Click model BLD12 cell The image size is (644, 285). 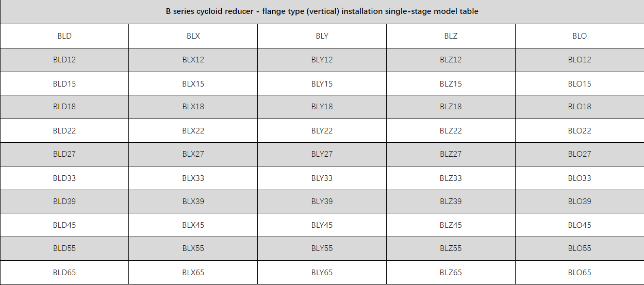[64, 60]
